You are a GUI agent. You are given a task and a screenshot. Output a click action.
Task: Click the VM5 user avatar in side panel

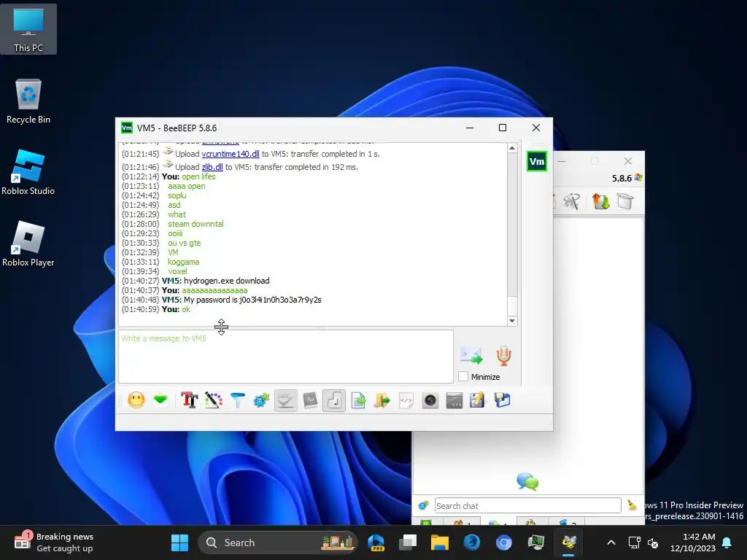click(537, 161)
